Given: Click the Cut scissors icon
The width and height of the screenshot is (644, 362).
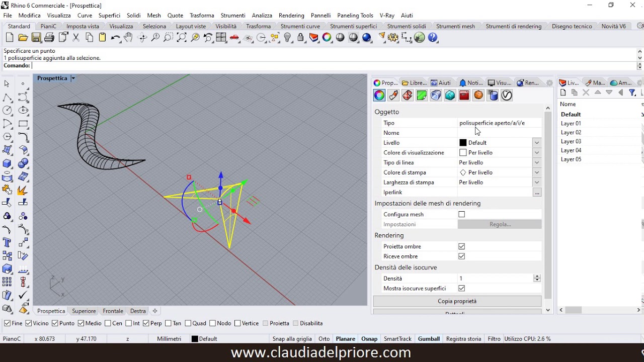Looking at the screenshot, I should [76, 38].
